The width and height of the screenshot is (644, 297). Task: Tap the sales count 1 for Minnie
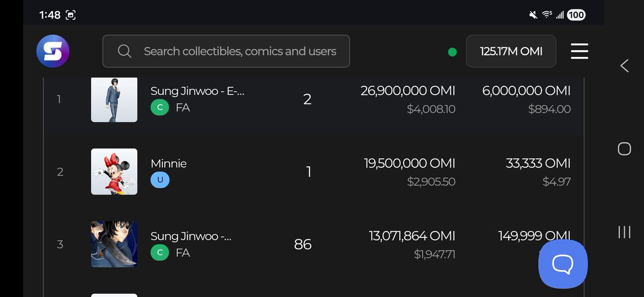[x=309, y=172]
